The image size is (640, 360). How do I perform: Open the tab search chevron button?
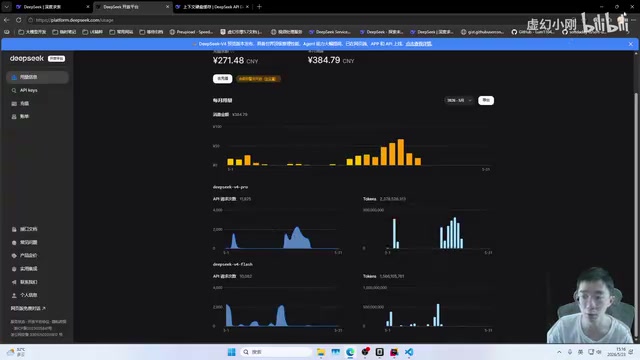7,7
